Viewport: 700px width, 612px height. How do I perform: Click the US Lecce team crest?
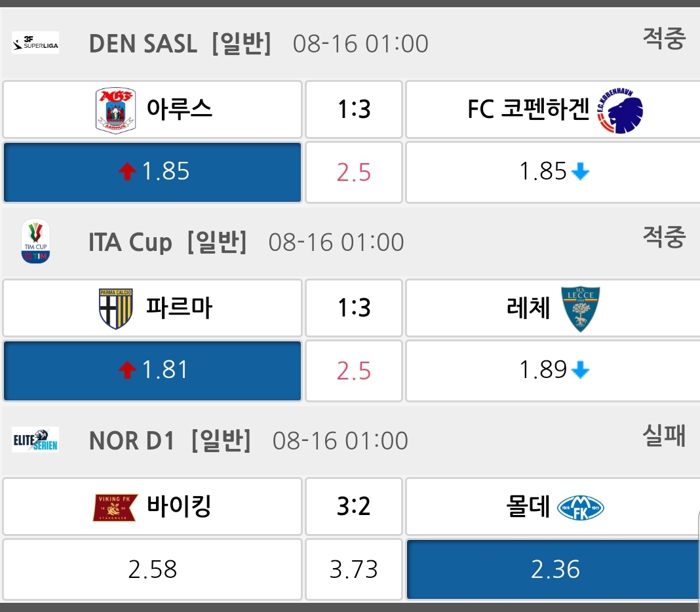pyautogui.click(x=580, y=308)
